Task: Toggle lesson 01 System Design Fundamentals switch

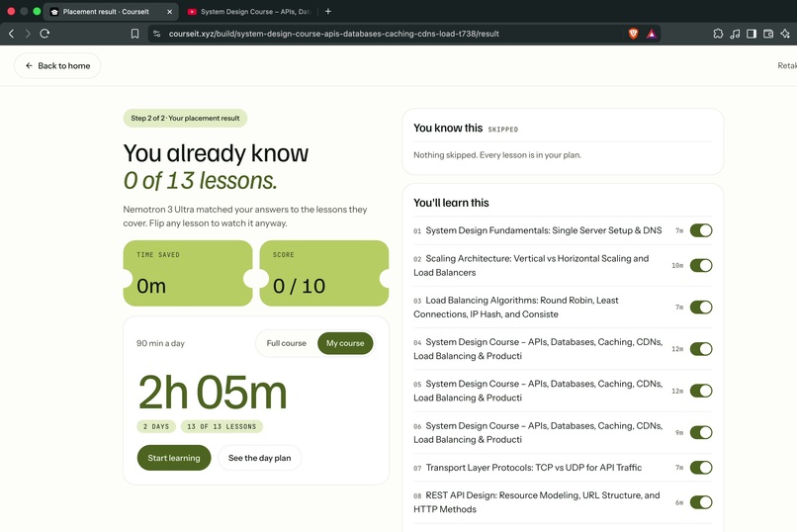Action: pos(701,230)
